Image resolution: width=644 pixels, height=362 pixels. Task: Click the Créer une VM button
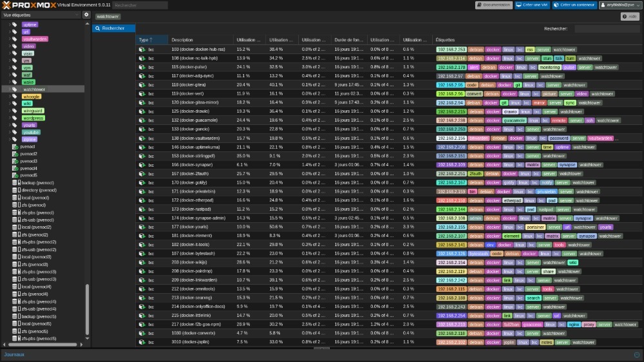pos(531,5)
